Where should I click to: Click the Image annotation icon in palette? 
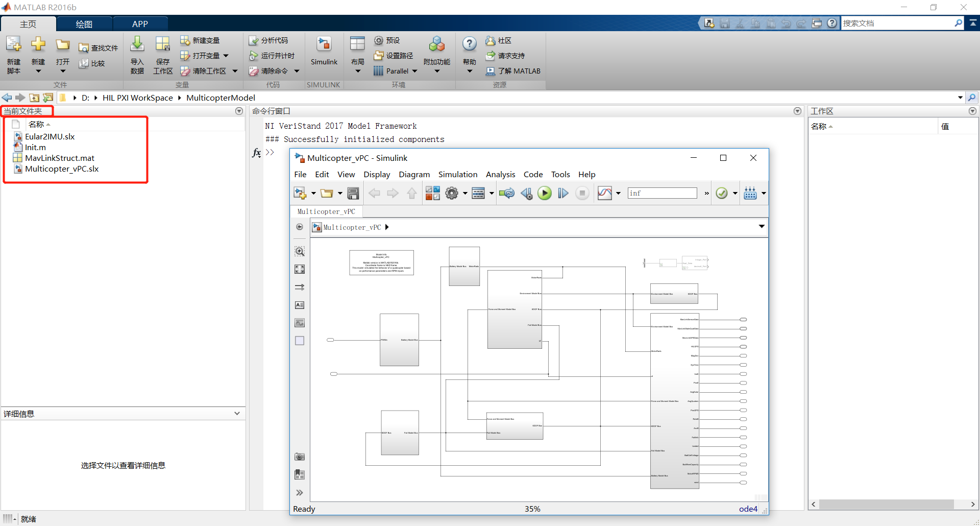tap(300, 323)
